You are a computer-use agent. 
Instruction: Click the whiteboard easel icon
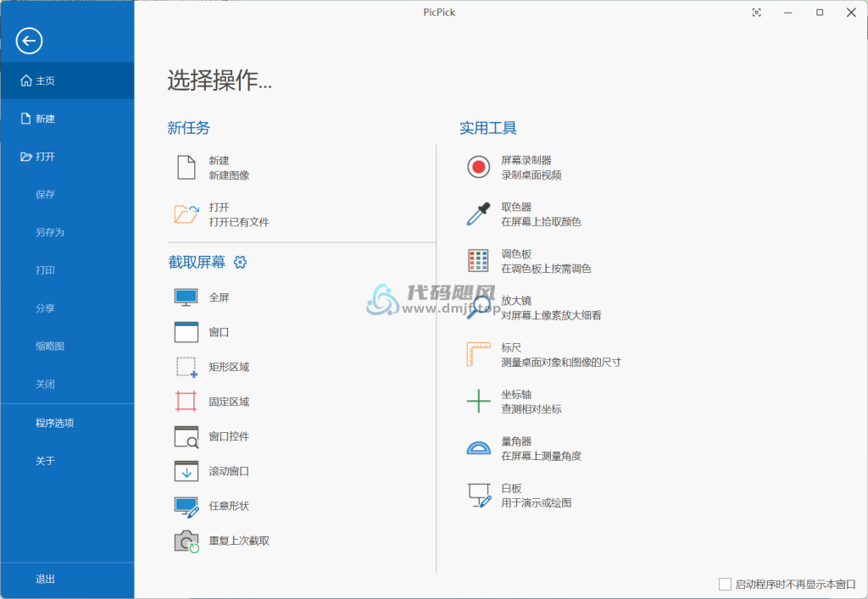[x=480, y=495]
